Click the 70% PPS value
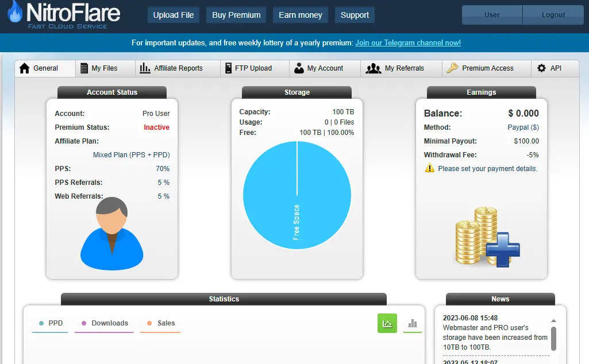Screen dimensions: 589x364 [x=163, y=168]
